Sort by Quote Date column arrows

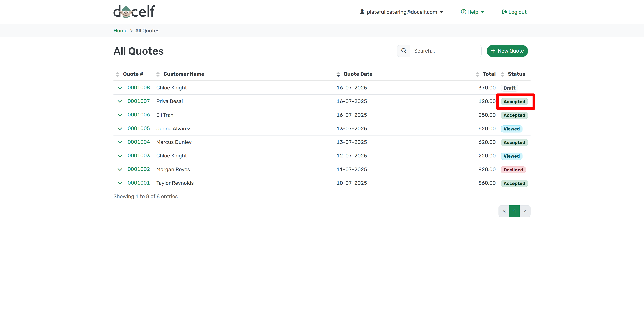tap(338, 74)
